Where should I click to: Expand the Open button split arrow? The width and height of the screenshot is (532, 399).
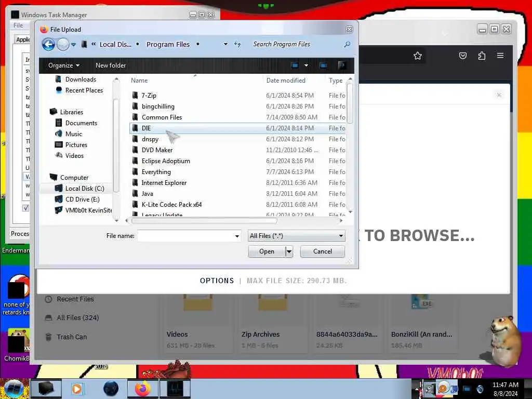tap(289, 251)
